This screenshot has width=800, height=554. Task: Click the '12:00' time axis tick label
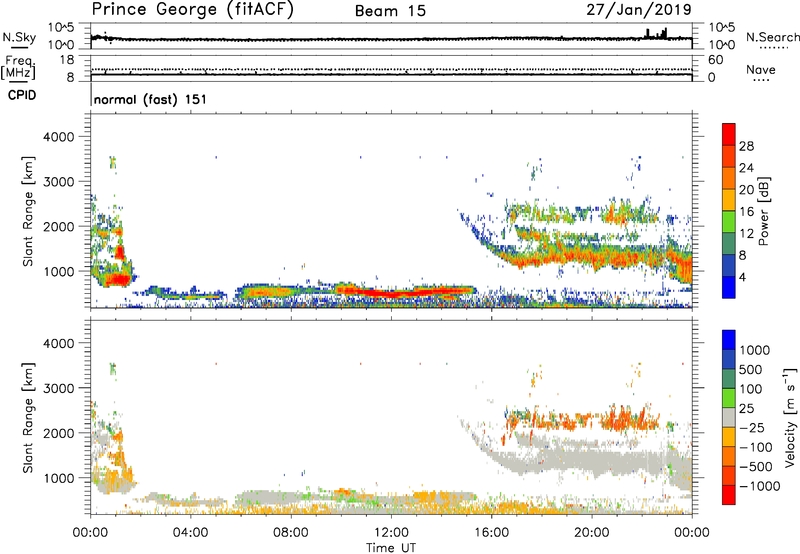(x=391, y=533)
